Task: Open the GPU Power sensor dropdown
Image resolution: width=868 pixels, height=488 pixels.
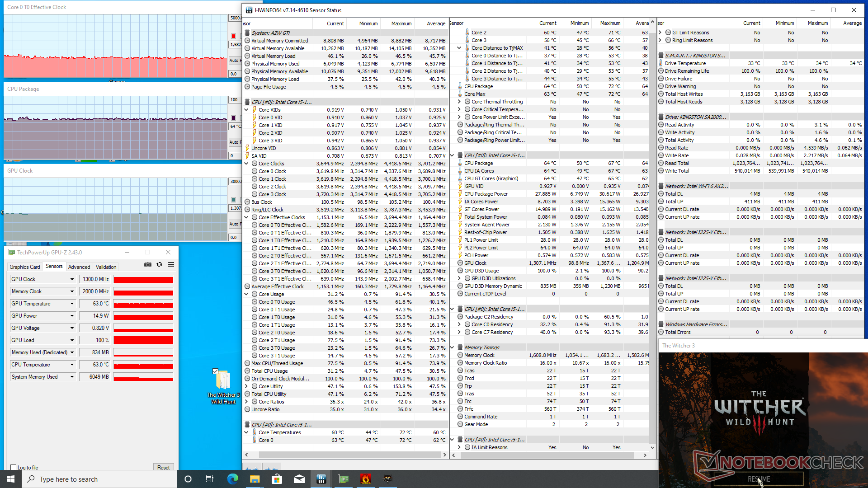Action: (72, 316)
